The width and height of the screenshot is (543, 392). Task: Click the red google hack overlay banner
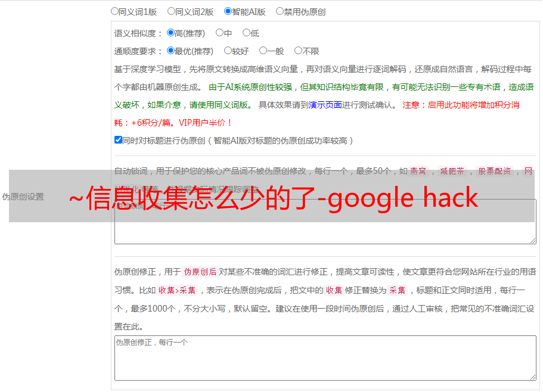tap(272, 196)
